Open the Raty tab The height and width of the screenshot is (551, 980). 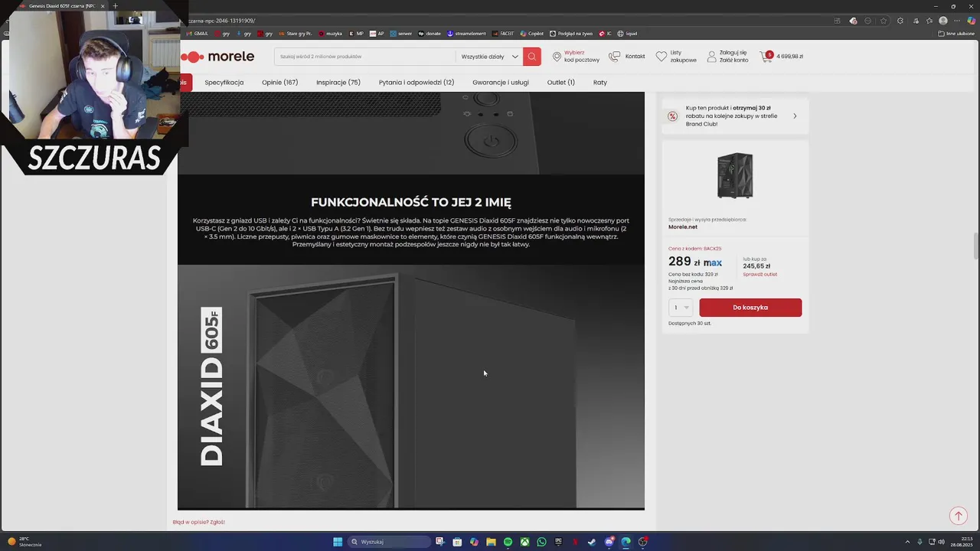pos(600,83)
